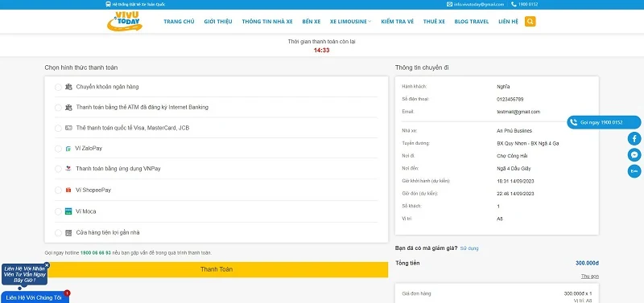This screenshot has height=303, width=644.
Task: Close the consultation chat popup bubble
Action: 47,265
